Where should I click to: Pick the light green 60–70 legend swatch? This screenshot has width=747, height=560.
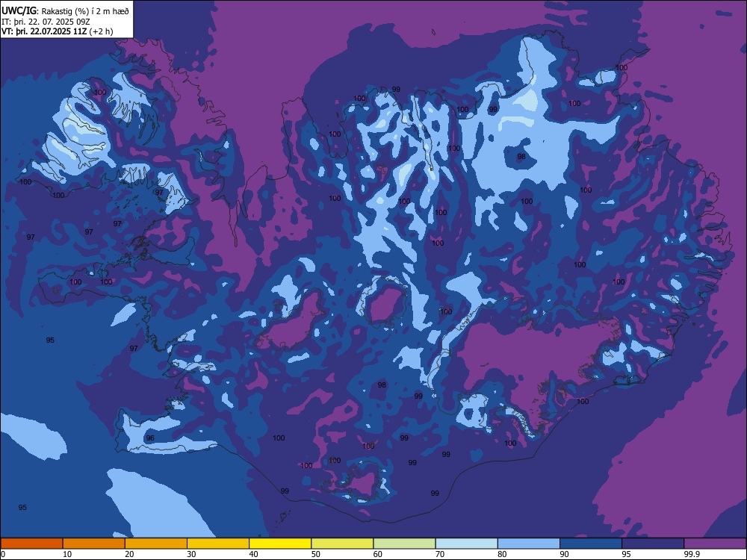[x=404, y=544]
